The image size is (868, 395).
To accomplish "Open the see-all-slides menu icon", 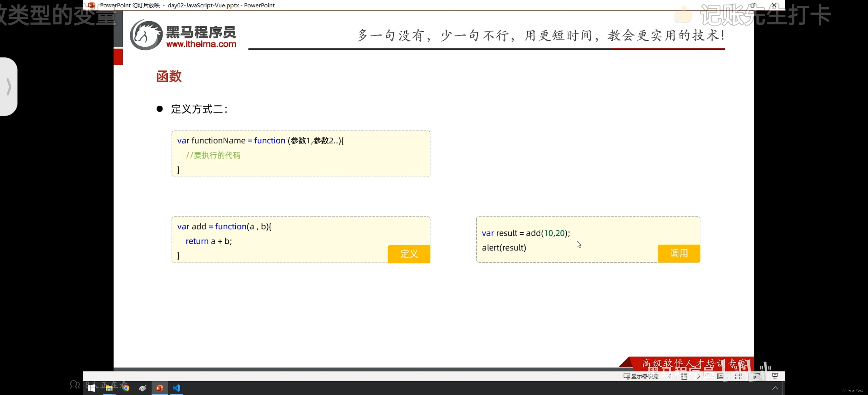I will 684,376.
